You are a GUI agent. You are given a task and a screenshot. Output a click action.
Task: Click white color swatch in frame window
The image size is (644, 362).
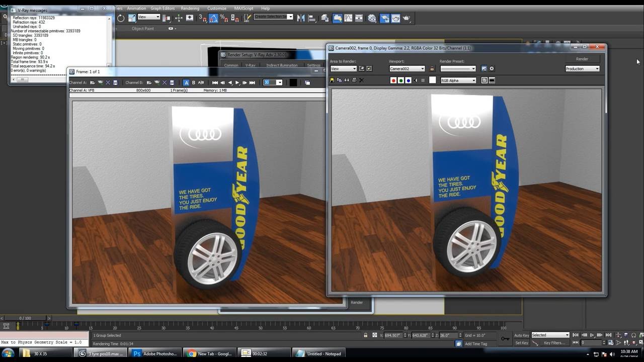point(433,80)
